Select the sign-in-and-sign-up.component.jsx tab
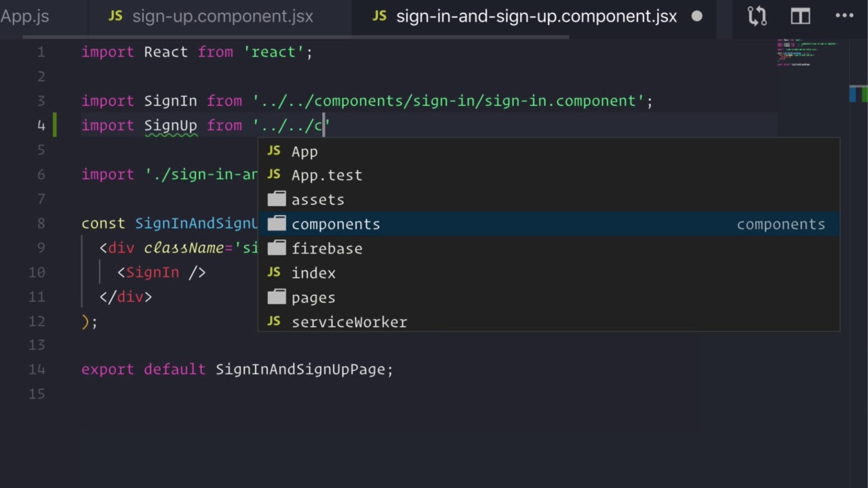Viewport: 868px width, 488px height. coord(536,16)
